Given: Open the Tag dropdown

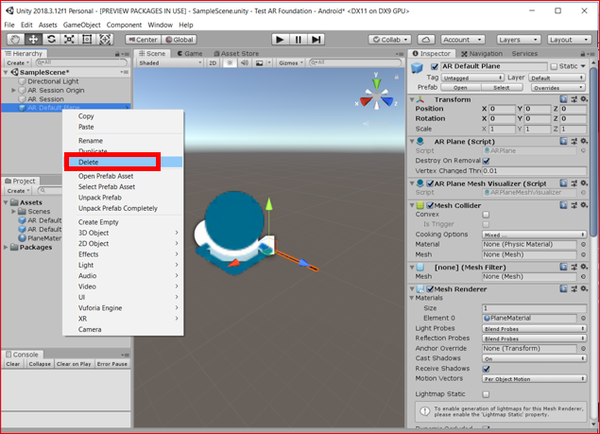Looking at the screenshot, I should 472,78.
